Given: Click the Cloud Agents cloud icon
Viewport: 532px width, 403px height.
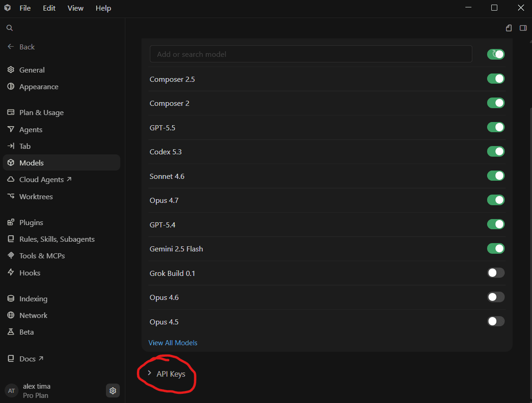Looking at the screenshot, I should 11,179.
